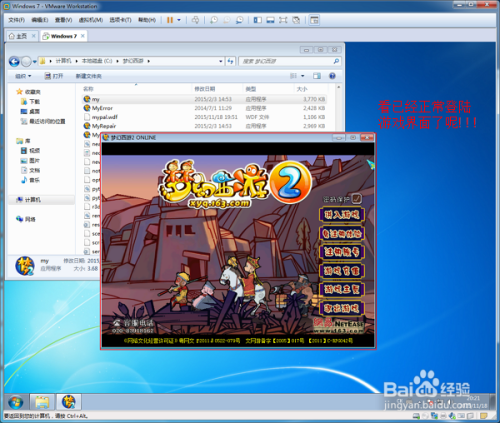This screenshot has width=500, height=423.
Task: Select 网络 in the navigation pane
Action: (26, 219)
